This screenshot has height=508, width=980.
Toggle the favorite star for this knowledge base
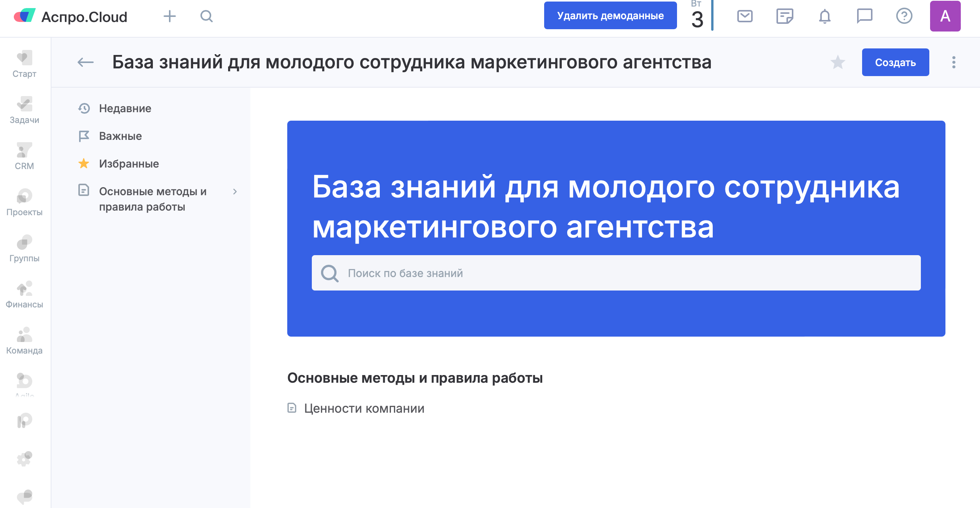(838, 62)
